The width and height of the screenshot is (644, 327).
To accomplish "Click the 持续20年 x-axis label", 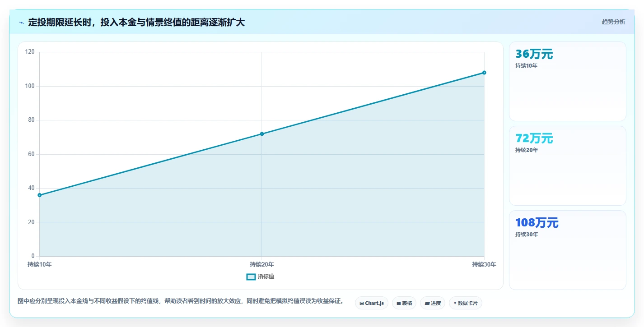I will [x=262, y=264].
